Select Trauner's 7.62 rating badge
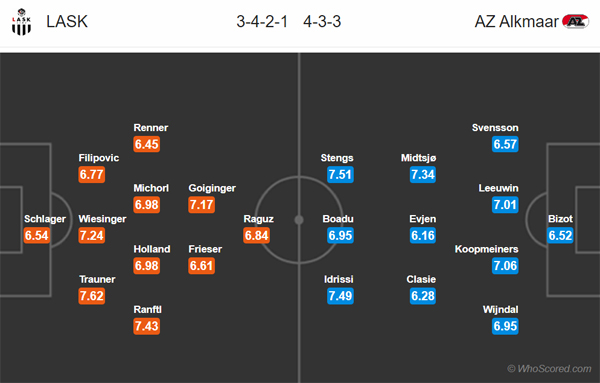600x383 pixels. point(92,296)
